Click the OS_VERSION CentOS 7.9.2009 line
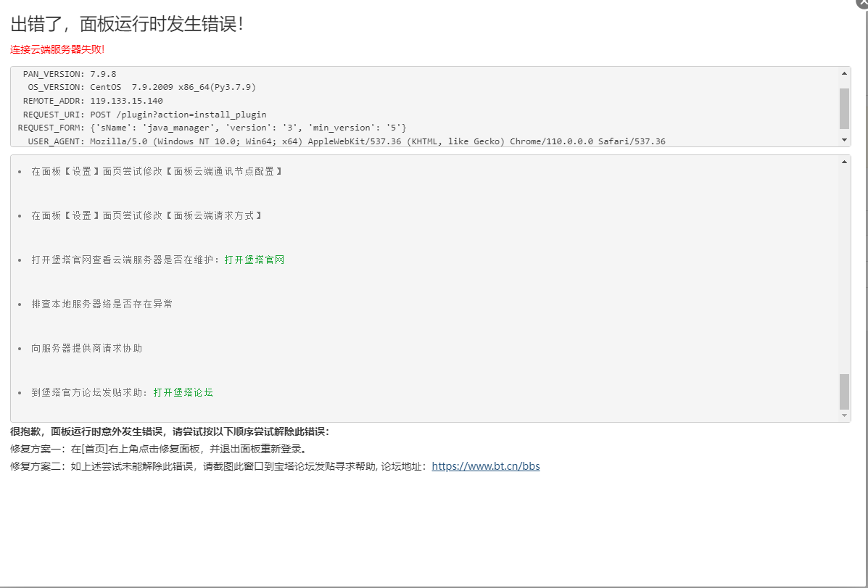 click(x=141, y=87)
